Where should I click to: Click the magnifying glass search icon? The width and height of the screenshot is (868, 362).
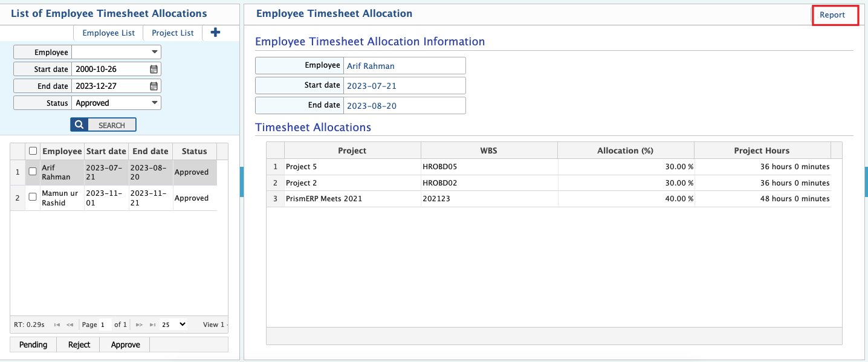(x=79, y=124)
